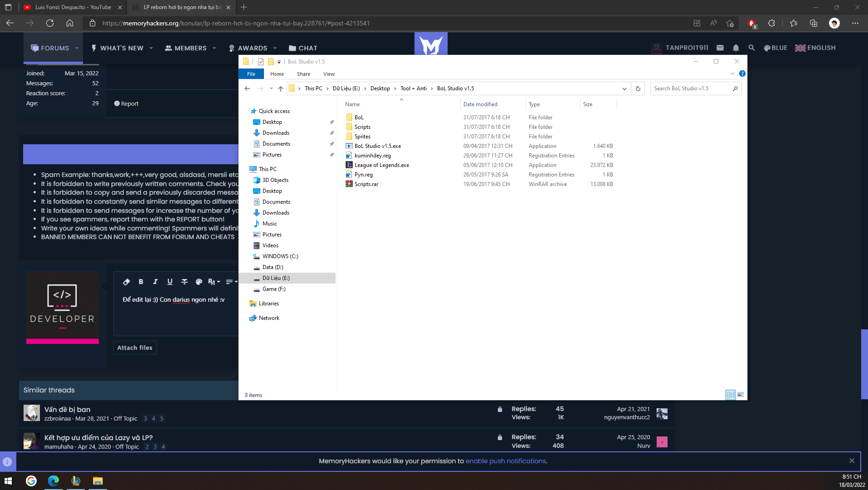The width and height of the screenshot is (868, 490).
Task: Toggle italic formatting in the reply editor
Action: pos(156,282)
